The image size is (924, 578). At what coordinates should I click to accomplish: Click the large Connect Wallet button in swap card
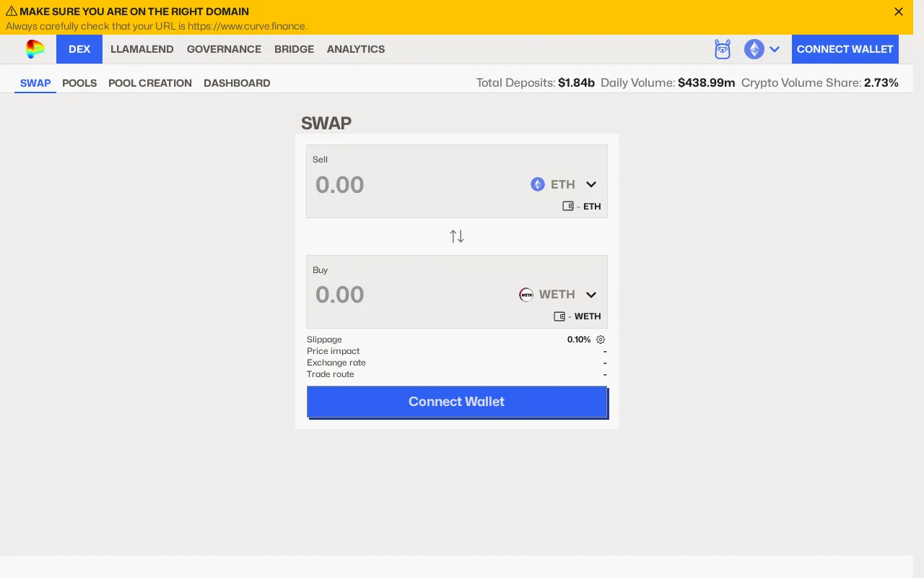pos(457,402)
